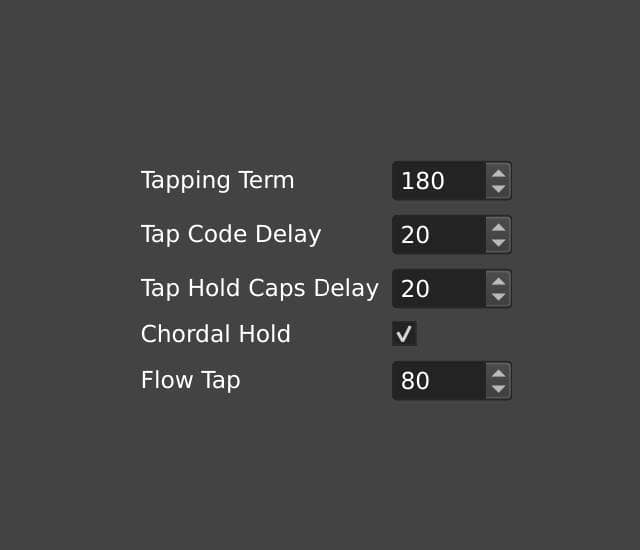Focus the Tap Code Delay field
Image resolution: width=640 pixels, height=550 pixels.
tap(440, 235)
